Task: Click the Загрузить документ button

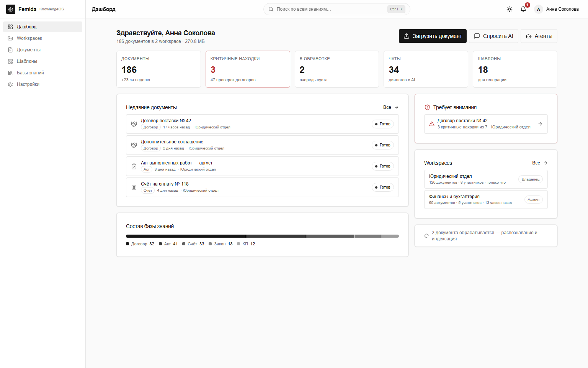Action: (433, 36)
